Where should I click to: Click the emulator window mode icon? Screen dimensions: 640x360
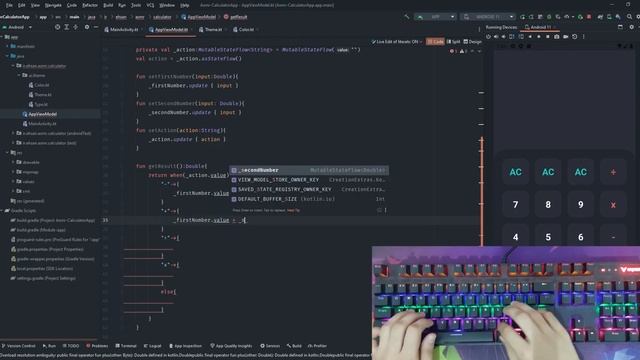pos(620,27)
